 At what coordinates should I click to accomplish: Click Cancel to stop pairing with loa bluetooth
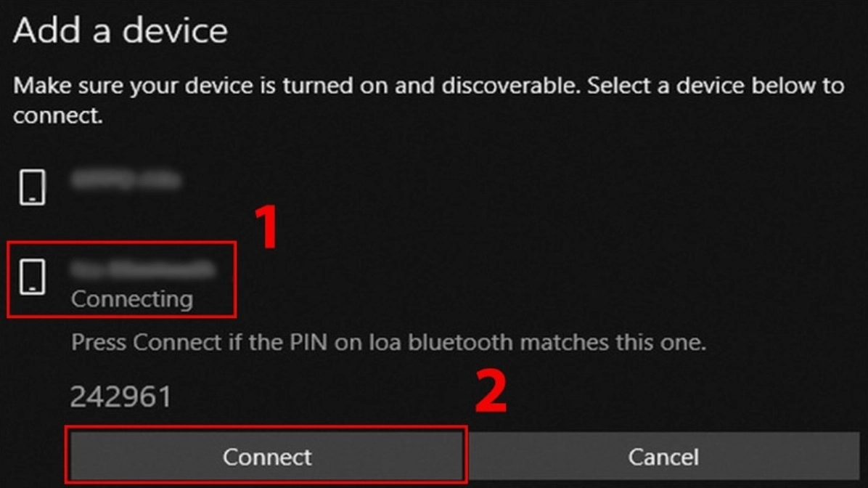[663, 457]
